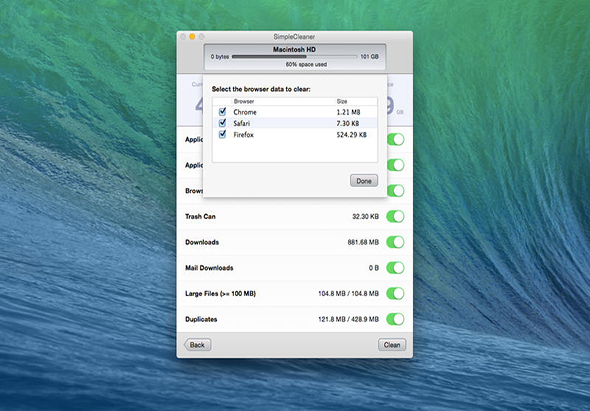Toggle the first Applic row switch

tap(396, 139)
